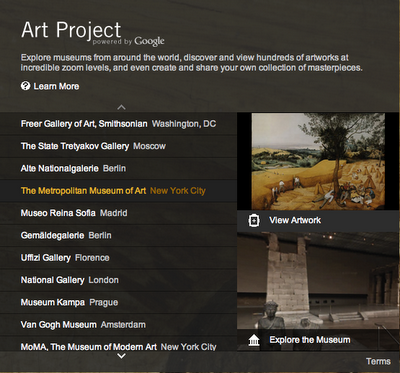Click the Art Project title

[x=71, y=30]
